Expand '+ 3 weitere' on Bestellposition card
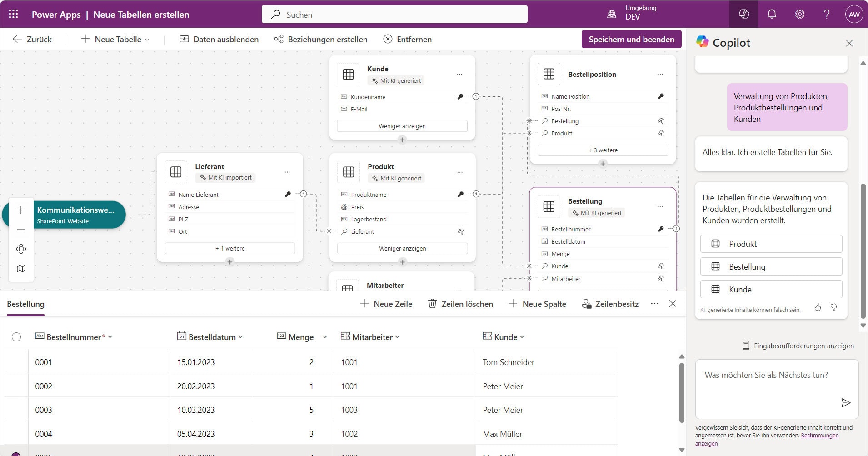 point(603,150)
